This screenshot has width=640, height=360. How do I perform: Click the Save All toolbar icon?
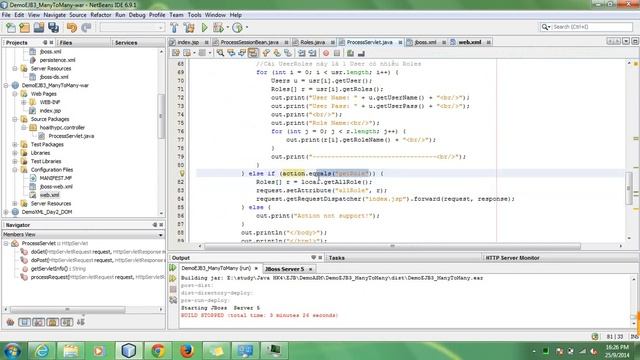53,28
